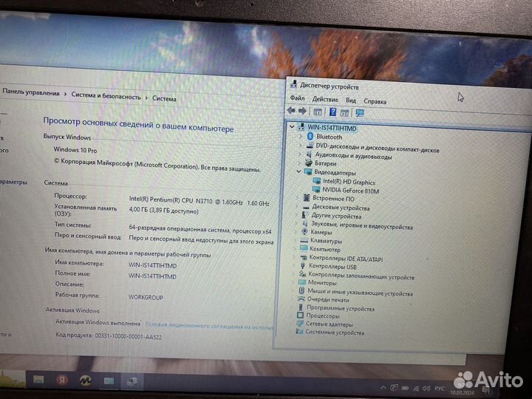This screenshot has width=532, height=399.
Task: Scan for hardware changes monitor icon
Action: point(360,113)
